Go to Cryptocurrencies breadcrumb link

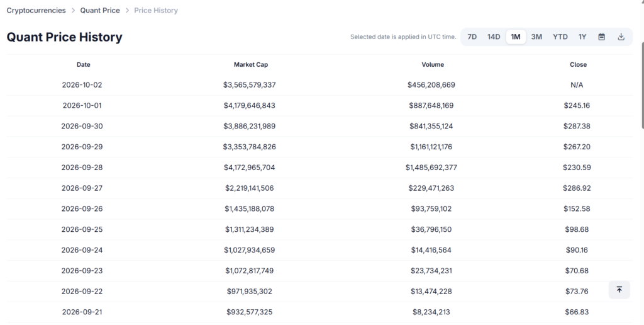coord(36,10)
